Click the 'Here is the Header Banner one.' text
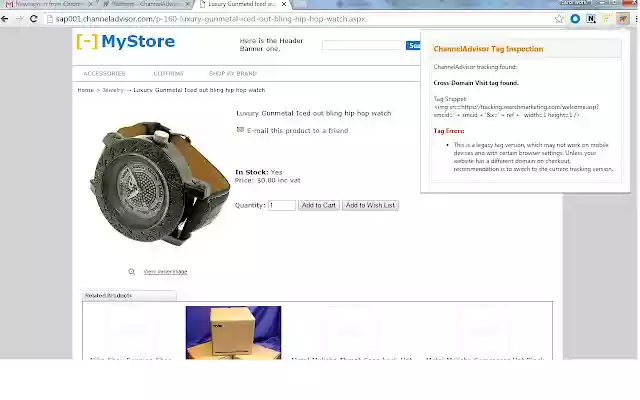640x400 pixels. (271, 44)
